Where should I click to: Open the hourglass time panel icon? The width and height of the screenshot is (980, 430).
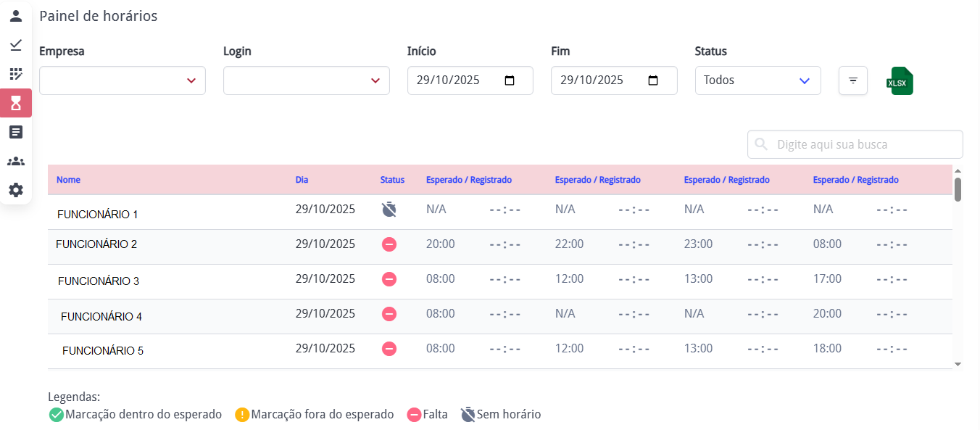pos(16,103)
